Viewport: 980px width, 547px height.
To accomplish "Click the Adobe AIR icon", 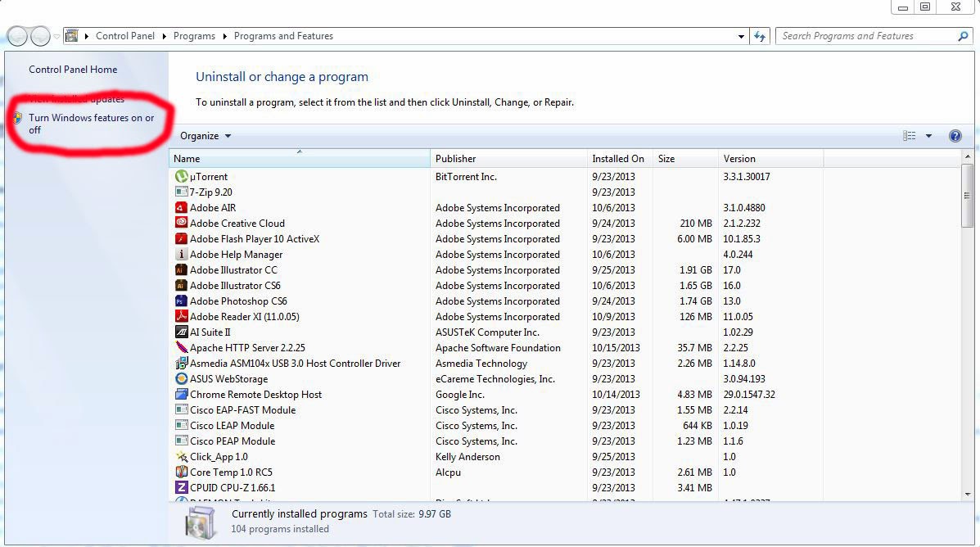I will pyautogui.click(x=181, y=207).
